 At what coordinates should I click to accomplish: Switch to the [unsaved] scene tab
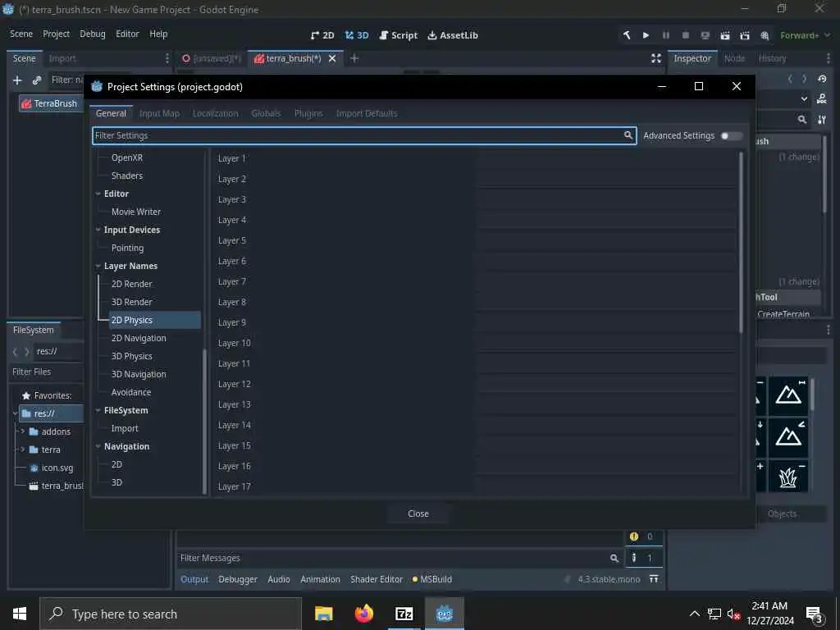(x=212, y=58)
